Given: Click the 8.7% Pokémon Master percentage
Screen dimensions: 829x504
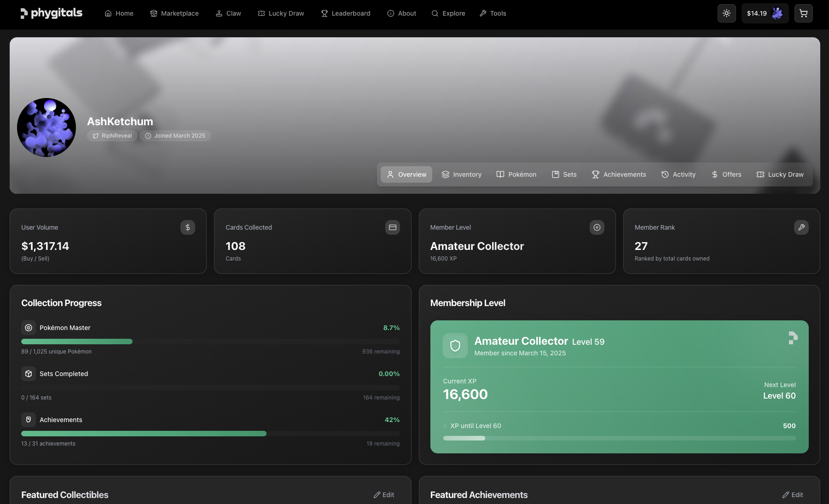Looking at the screenshot, I should (x=392, y=328).
